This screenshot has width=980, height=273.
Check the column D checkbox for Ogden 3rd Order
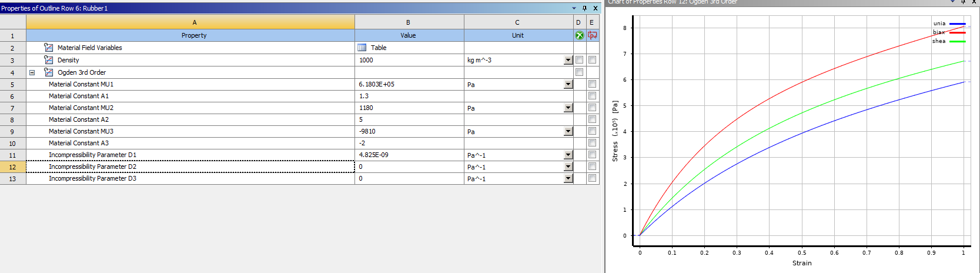point(579,72)
